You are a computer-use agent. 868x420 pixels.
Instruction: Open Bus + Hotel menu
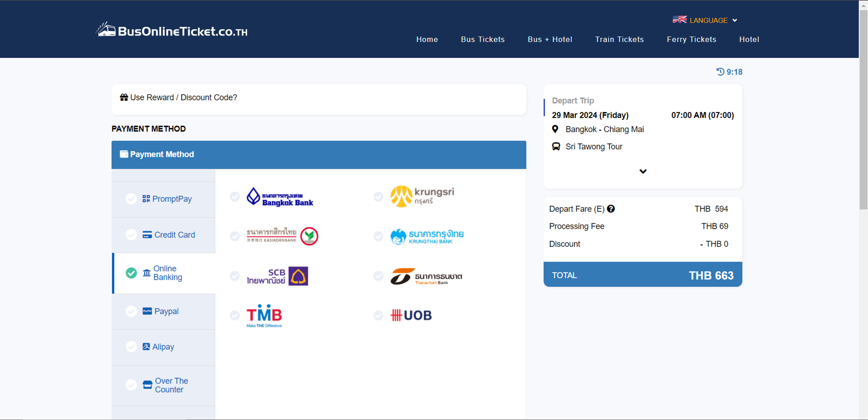[x=550, y=39]
